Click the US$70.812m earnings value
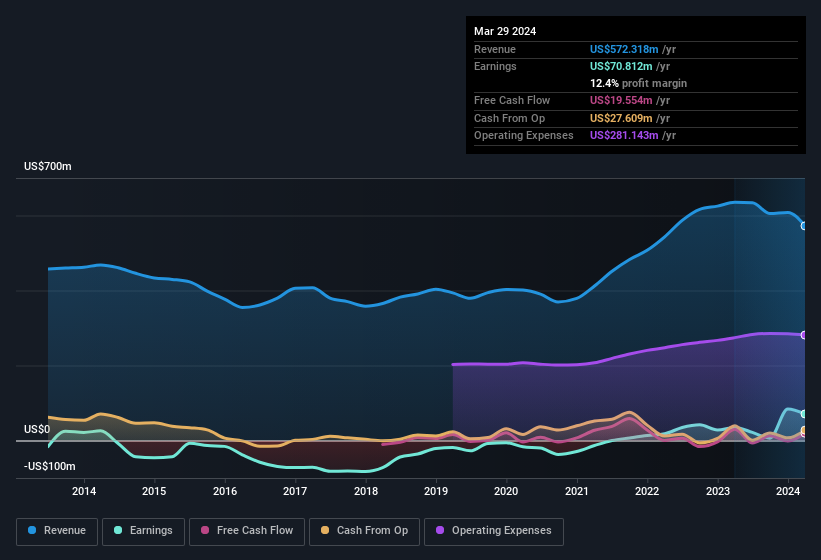Image resolution: width=821 pixels, height=560 pixels. [x=621, y=66]
